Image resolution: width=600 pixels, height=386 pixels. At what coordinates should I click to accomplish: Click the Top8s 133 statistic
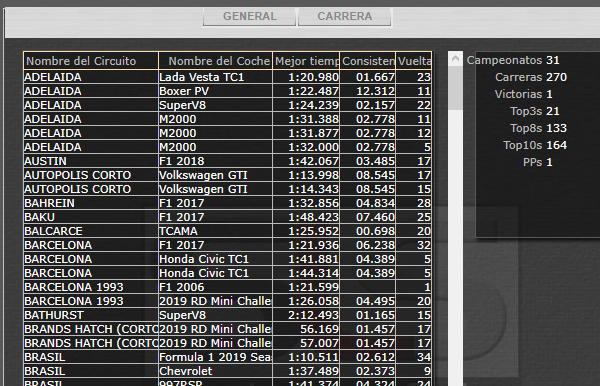pyautogui.click(x=538, y=128)
